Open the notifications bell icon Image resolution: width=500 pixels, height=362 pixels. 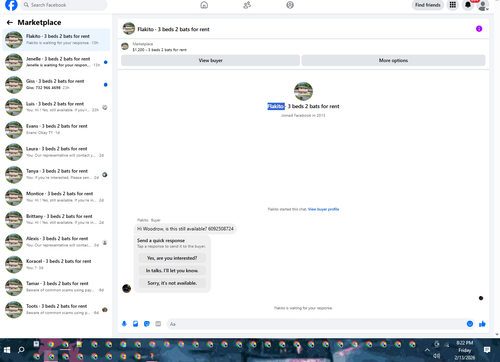(x=468, y=5)
